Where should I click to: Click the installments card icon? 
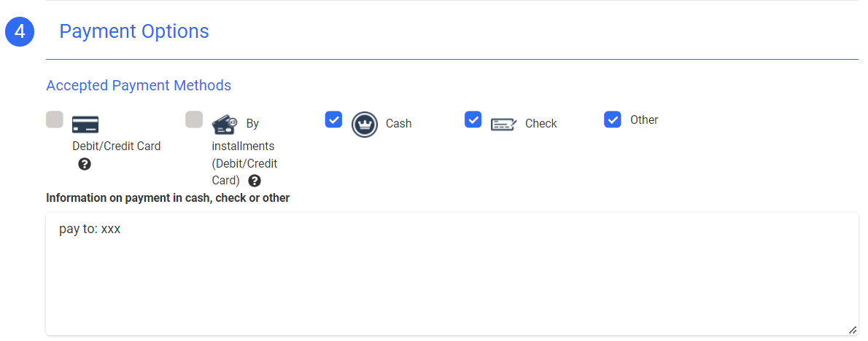tap(225, 125)
